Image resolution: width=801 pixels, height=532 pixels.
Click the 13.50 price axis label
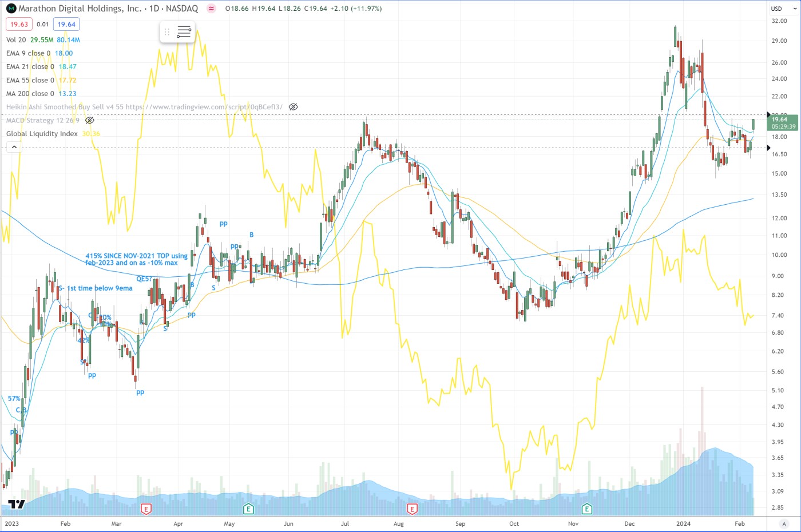tap(779, 194)
